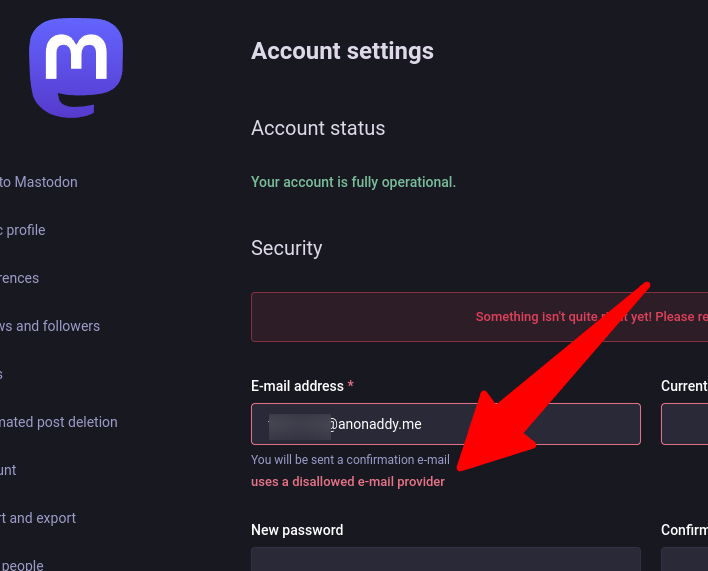Viewport: 708px width, 571px height.
Task: Click the Account settings heading
Action: (x=342, y=51)
